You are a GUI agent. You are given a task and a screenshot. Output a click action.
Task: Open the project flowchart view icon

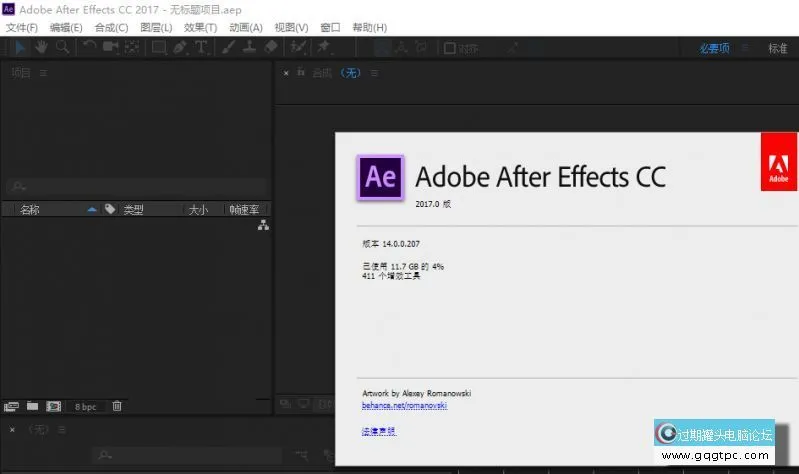tap(263, 226)
